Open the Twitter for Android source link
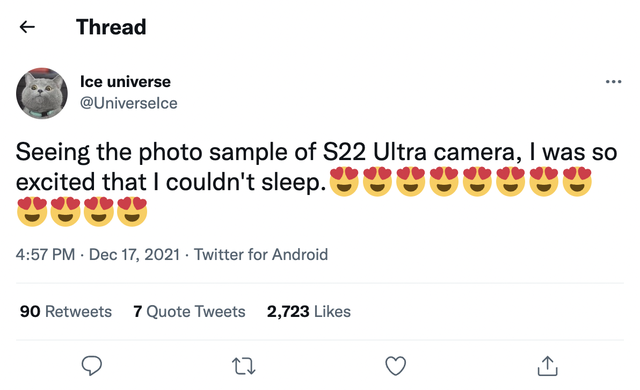This screenshot has height=390, width=640. click(x=261, y=255)
